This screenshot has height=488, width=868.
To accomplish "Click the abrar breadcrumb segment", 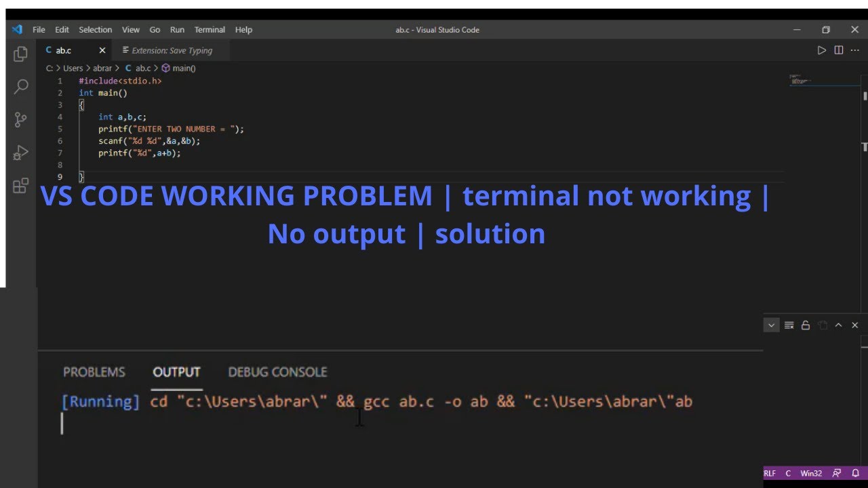I will [102, 68].
